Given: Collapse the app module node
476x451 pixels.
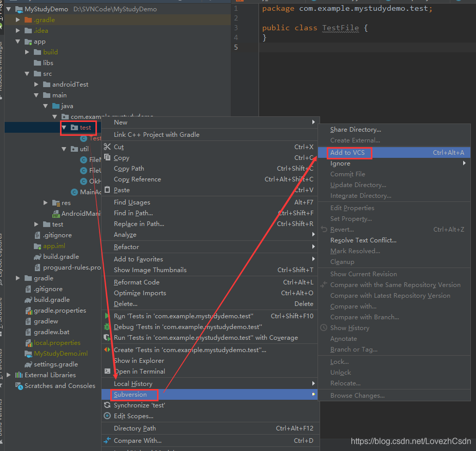Looking at the screenshot, I should click(18, 41).
